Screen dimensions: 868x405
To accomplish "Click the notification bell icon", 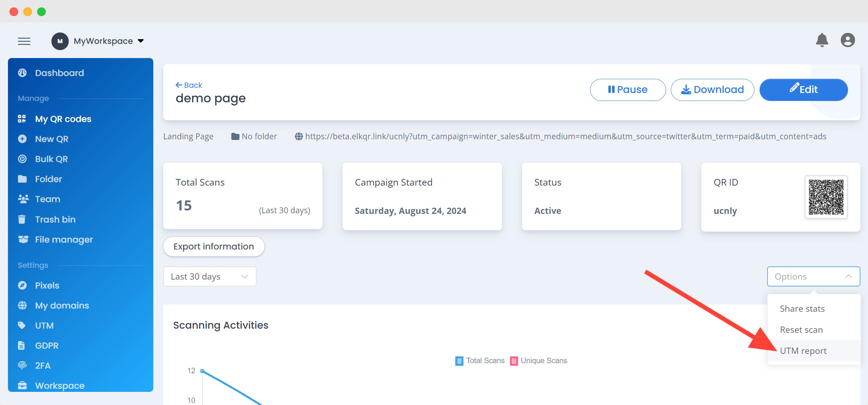I will (x=822, y=40).
